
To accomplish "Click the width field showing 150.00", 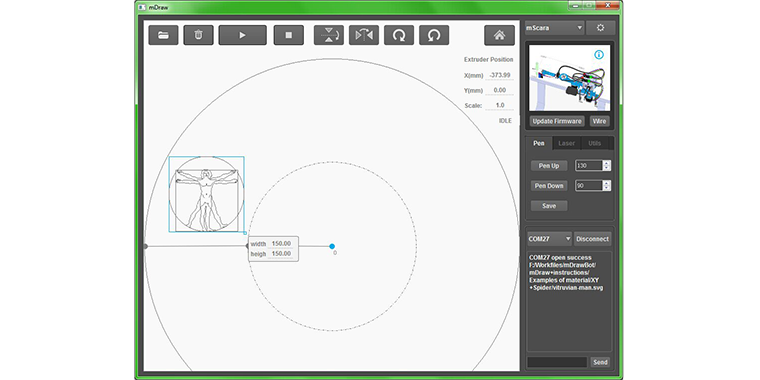I will [x=281, y=244].
